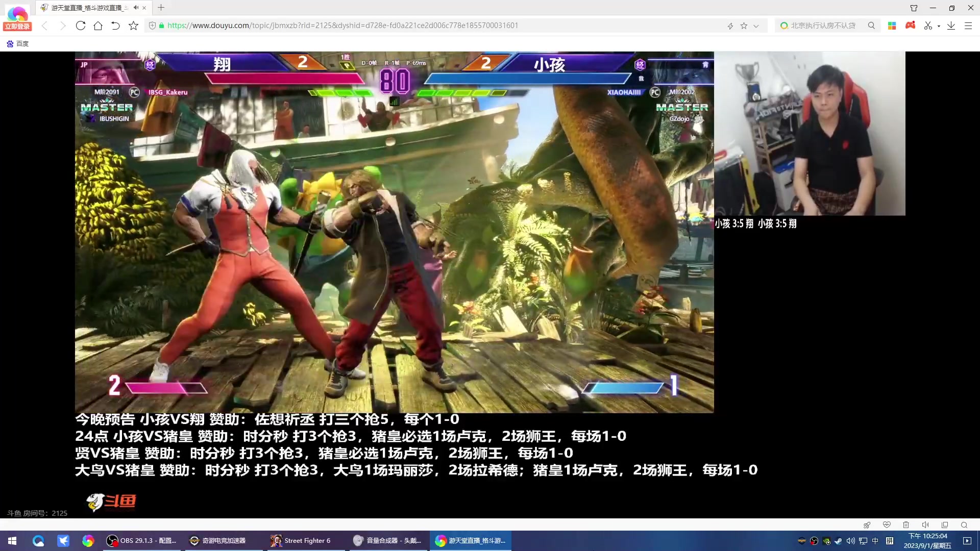Switch to 游天堂直播 browser taskbar window
980x551 pixels.
pyautogui.click(x=471, y=541)
